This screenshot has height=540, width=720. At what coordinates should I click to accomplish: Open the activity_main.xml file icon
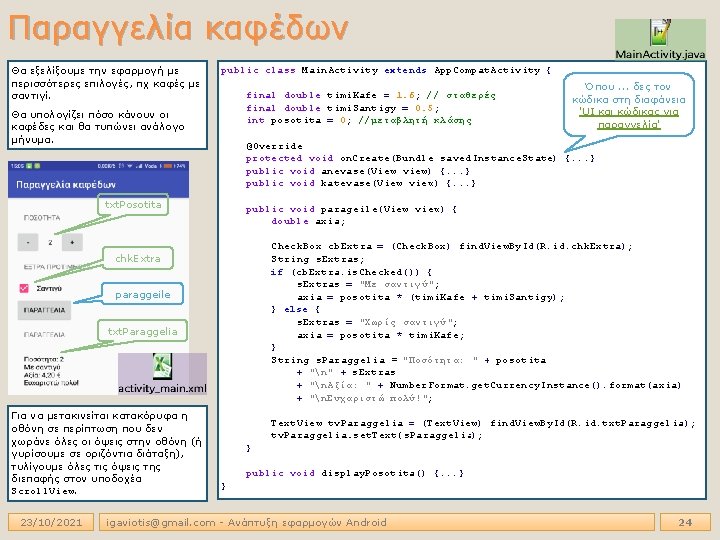[x=162, y=374]
